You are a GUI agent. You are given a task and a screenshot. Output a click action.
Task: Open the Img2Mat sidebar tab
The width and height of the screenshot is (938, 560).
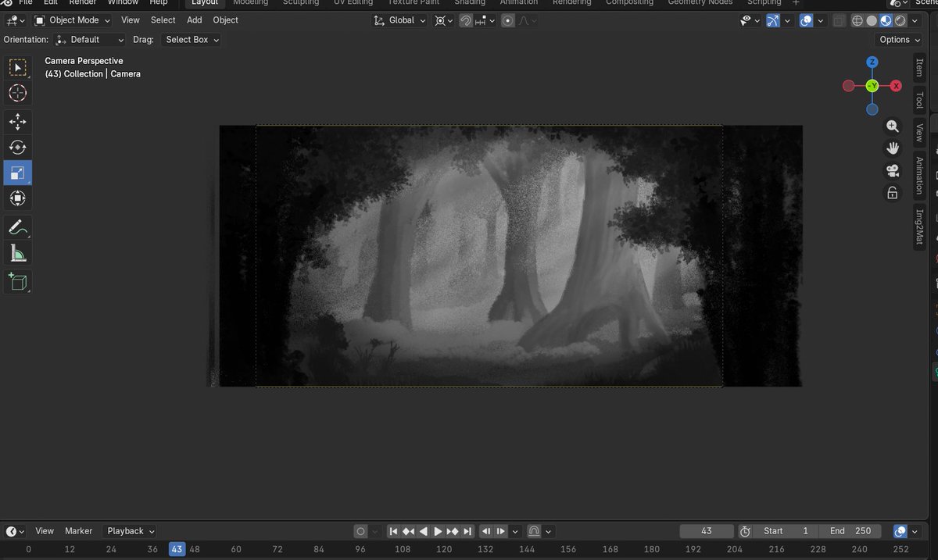click(x=919, y=226)
